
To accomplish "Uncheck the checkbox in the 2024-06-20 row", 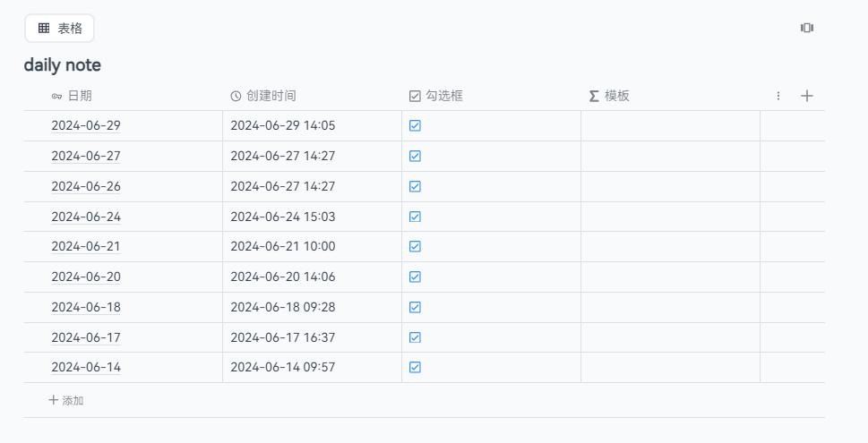I will 415,277.
